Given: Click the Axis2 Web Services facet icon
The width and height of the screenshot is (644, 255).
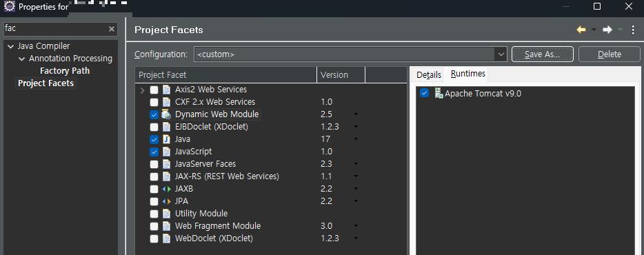Looking at the screenshot, I should pyautogui.click(x=166, y=90).
